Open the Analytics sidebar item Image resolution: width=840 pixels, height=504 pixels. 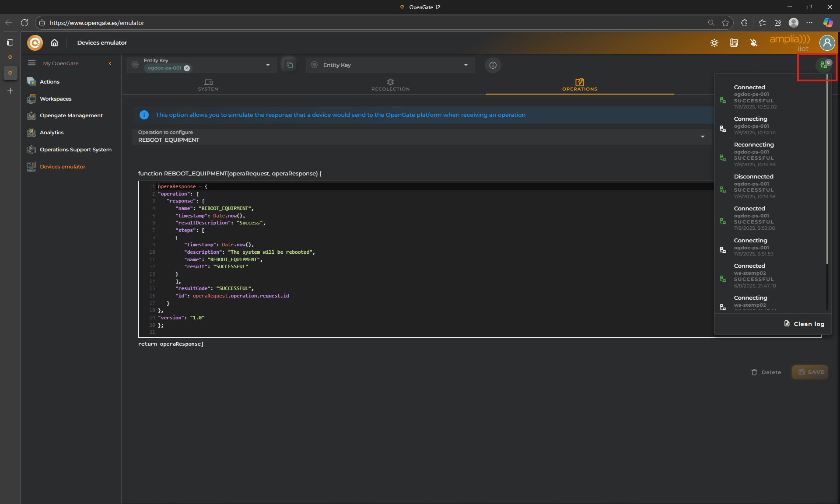[52, 133]
